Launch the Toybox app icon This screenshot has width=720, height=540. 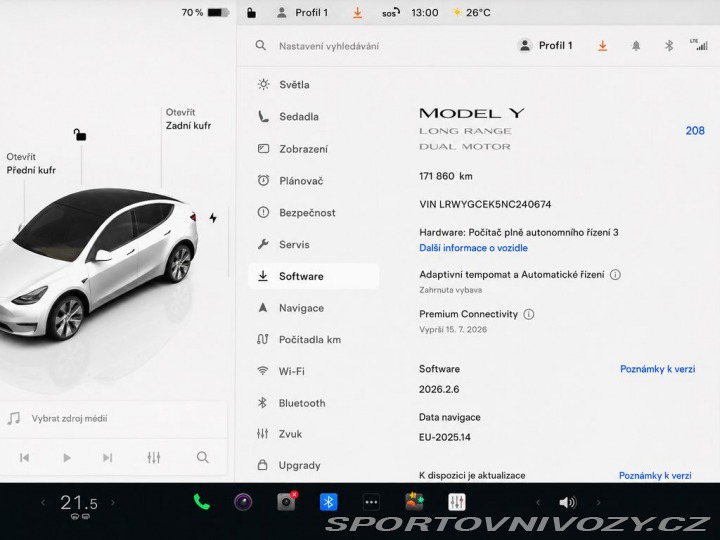(414, 501)
